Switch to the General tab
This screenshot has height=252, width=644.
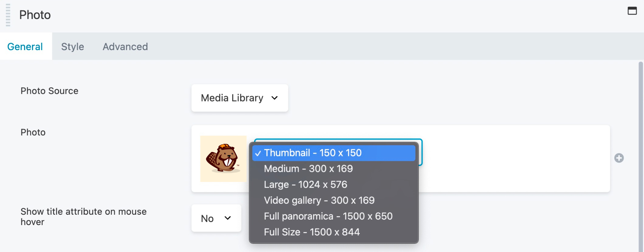pyautogui.click(x=25, y=47)
